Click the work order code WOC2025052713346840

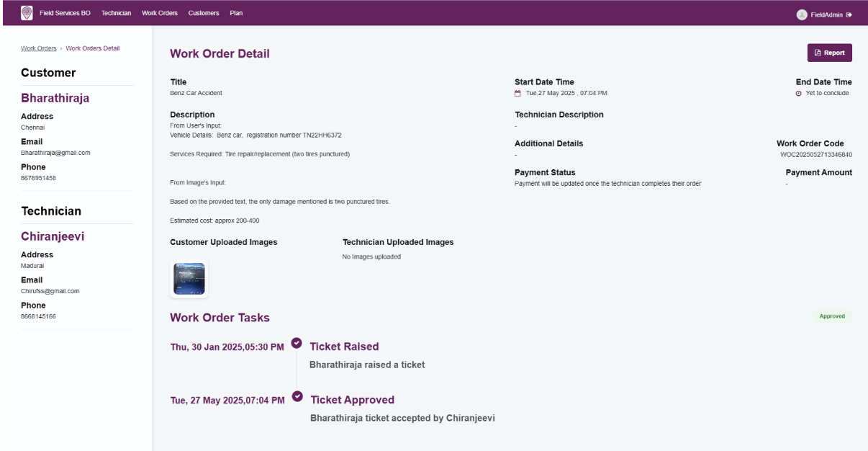pyautogui.click(x=816, y=154)
